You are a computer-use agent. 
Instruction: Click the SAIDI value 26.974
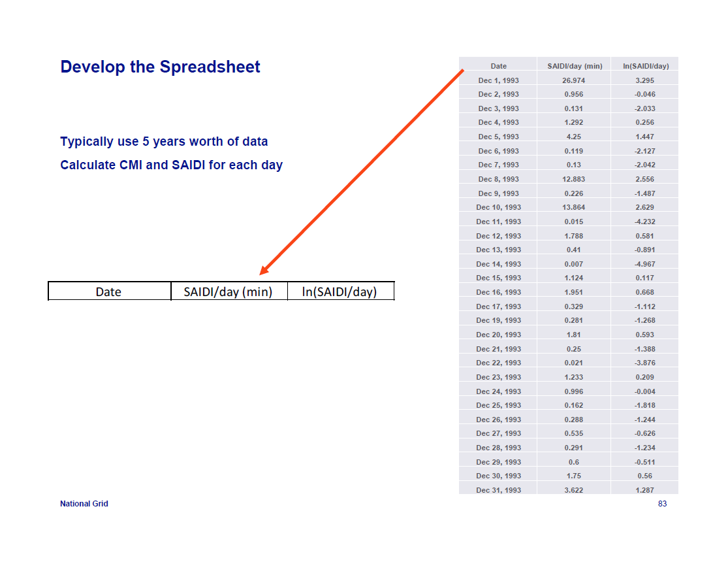(574, 80)
